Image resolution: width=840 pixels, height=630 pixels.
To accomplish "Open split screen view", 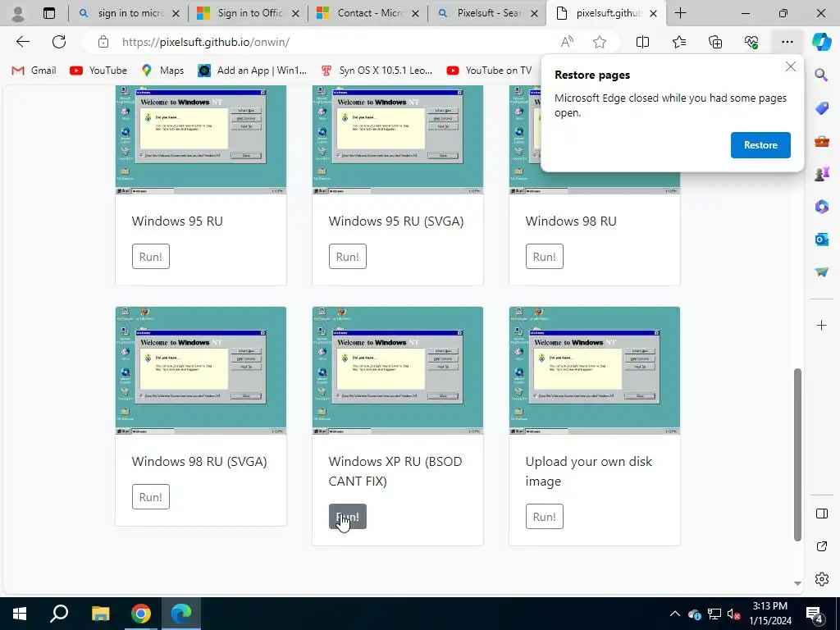I will pyautogui.click(x=642, y=42).
